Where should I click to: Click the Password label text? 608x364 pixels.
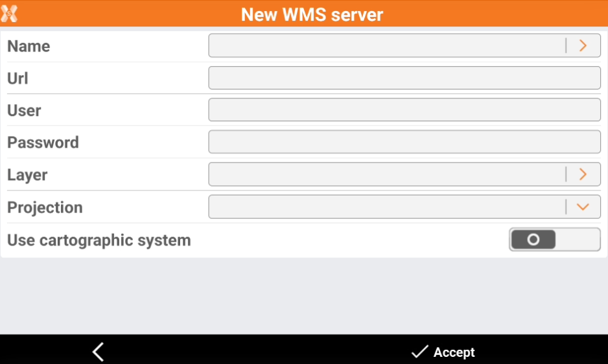[43, 142]
